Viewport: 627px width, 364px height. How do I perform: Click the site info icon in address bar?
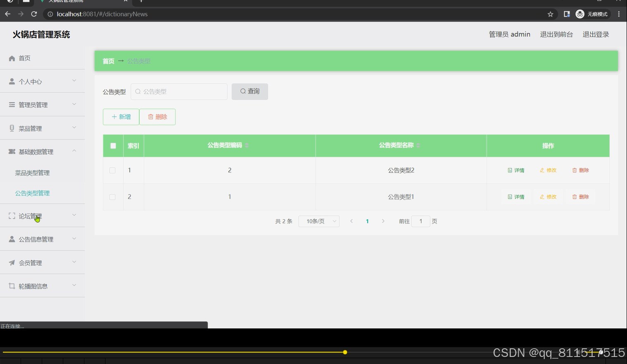pyautogui.click(x=50, y=14)
